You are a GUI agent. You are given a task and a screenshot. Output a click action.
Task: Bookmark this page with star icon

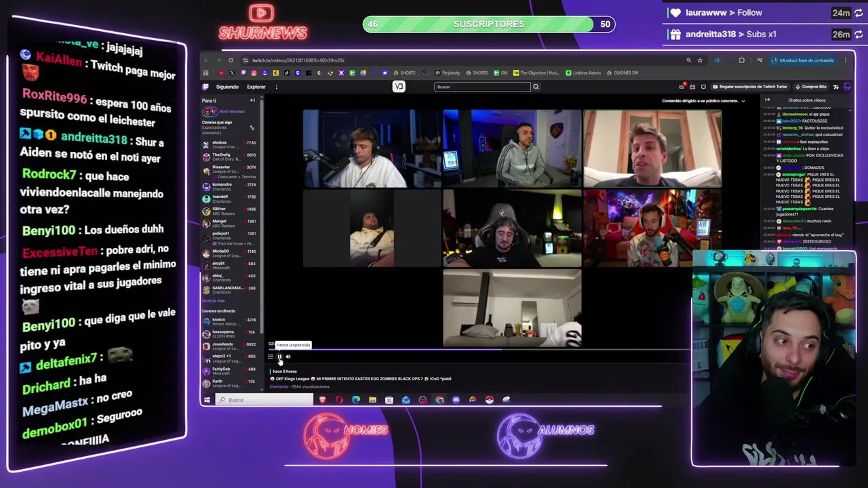(700, 60)
